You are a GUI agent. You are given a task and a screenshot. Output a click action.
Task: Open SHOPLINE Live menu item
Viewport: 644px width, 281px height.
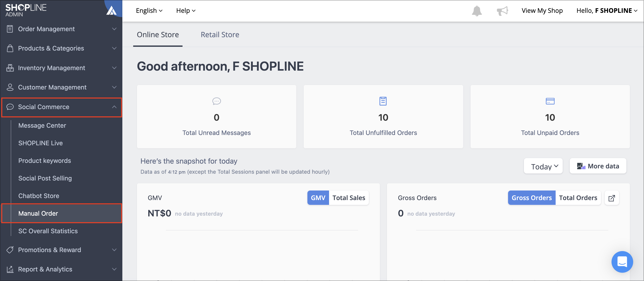tap(41, 143)
